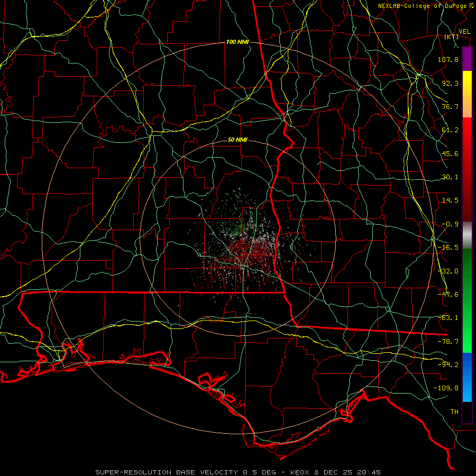
Task: Click the -0.9 velocity scale value
Action: point(450,224)
